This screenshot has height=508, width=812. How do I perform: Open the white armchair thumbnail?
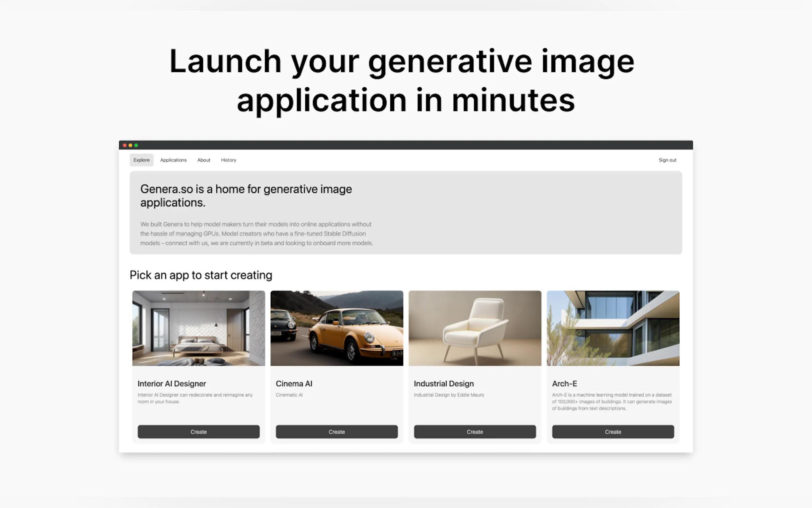tap(475, 328)
